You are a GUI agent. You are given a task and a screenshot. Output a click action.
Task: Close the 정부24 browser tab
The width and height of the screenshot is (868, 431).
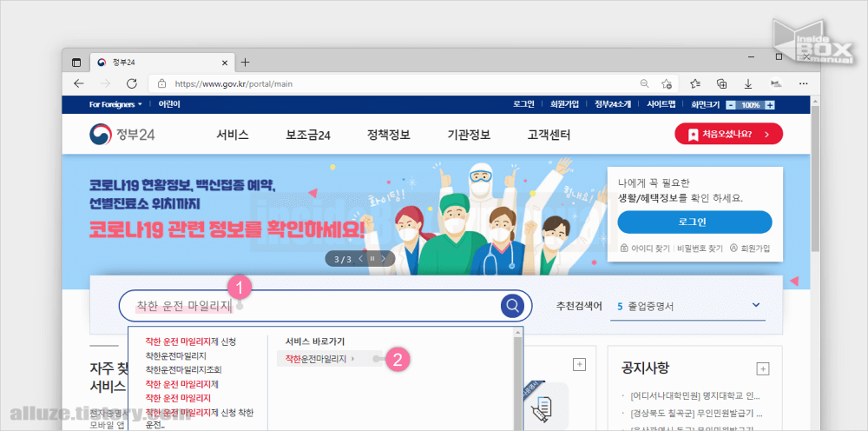pos(224,63)
